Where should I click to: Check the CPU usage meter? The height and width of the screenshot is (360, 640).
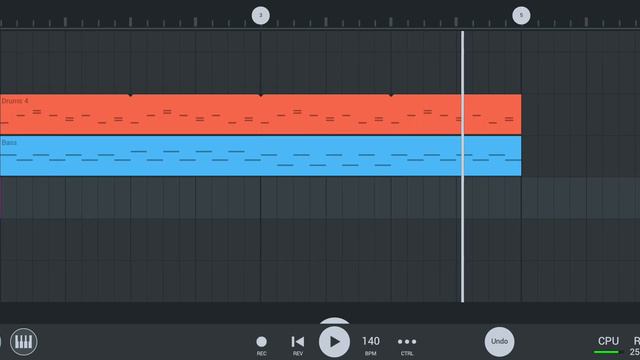(x=608, y=345)
